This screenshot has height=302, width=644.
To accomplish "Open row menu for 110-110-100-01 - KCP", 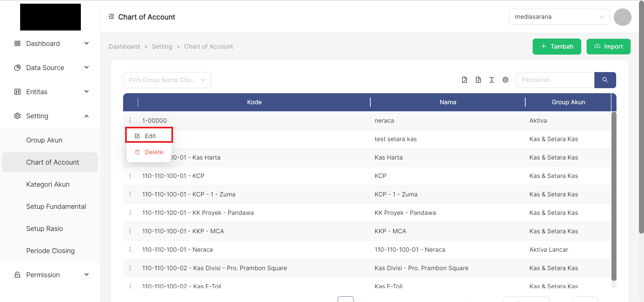I will [130, 176].
